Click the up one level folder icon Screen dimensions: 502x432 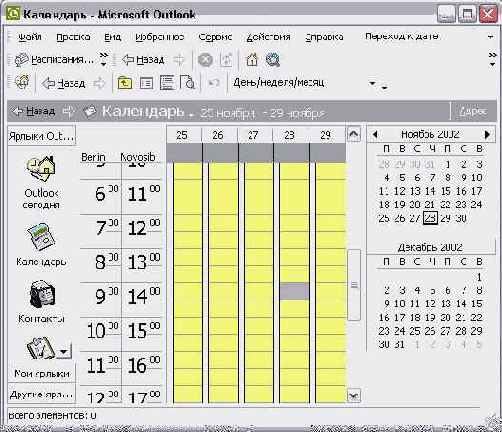pyautogui.click(x=124, y=83)
